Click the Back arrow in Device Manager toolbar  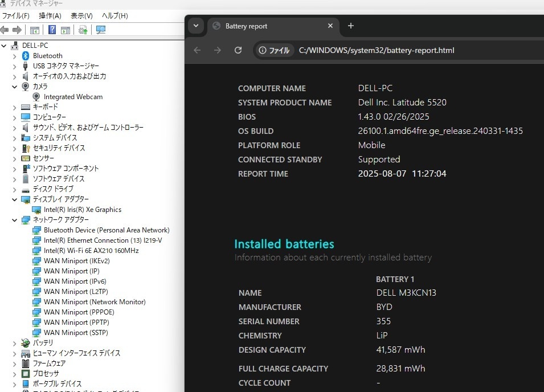4,30
